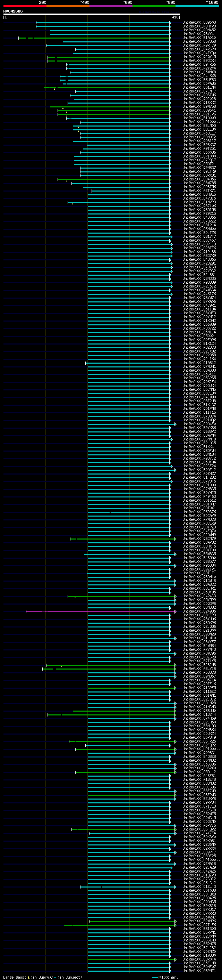Click the hit label UniRef100_C1SL43
Image resolution: width=222 pixels, height=980 pixels.
pyautogui.click(x=199, y=886)
